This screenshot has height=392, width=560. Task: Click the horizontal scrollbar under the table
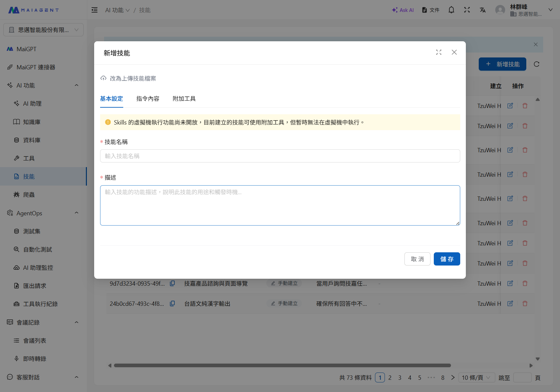pos(282,365)
